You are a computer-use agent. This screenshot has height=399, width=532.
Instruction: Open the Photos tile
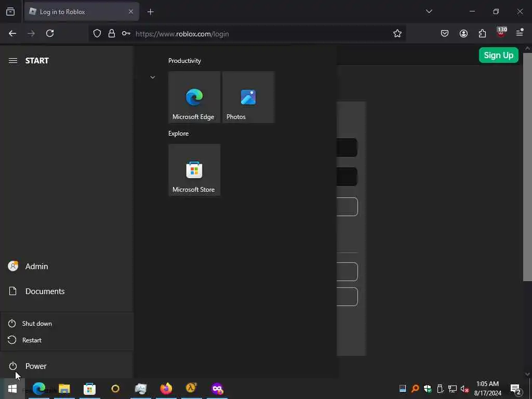(248, 97)
